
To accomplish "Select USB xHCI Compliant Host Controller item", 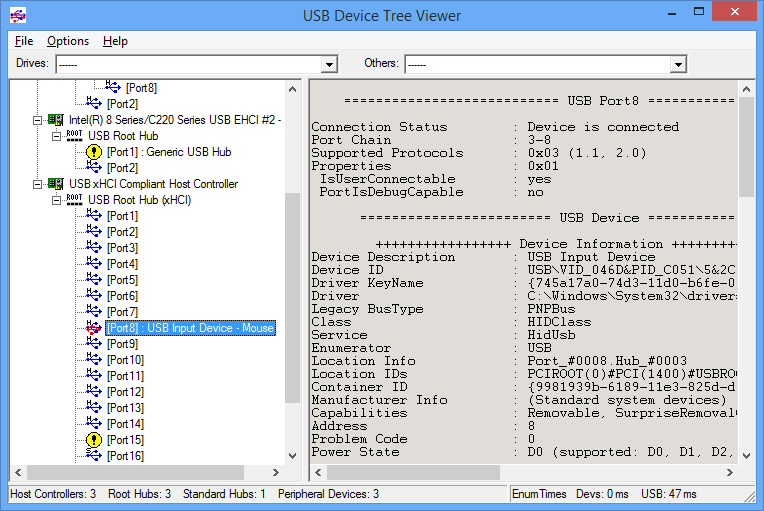I will pyautogui.click(x=153, y=184).
